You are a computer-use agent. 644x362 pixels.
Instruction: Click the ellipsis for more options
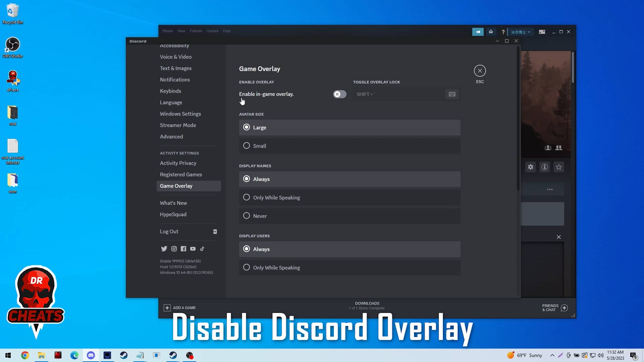(550, 189)
